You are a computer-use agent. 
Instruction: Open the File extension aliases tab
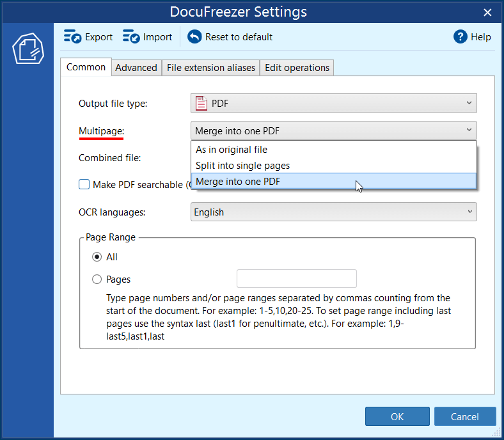(211, 68)
